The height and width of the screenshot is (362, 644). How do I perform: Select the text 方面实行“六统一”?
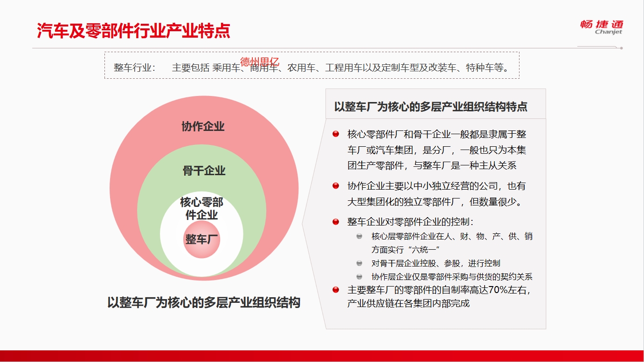[x=406, y=250]
